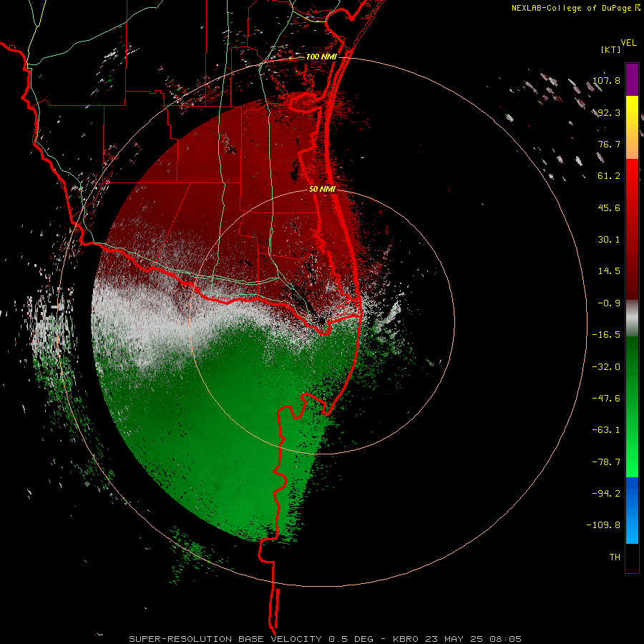
Task: Select the -32.0 legend value
Action: (x=606, y=367)
